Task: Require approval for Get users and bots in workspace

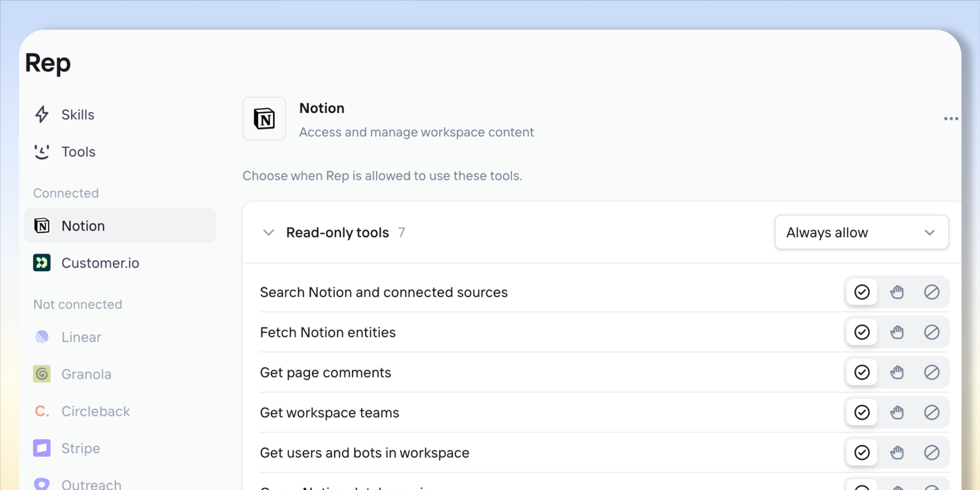Action: click(897, 453)
